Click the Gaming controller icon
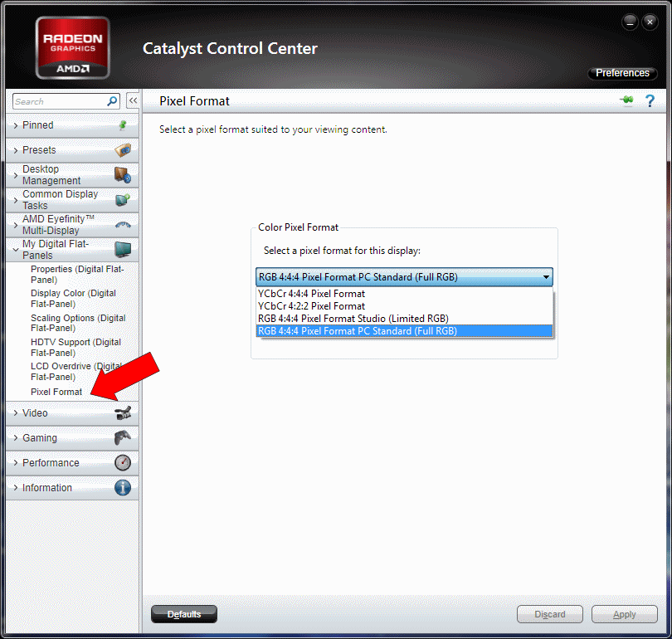Image resolution: width=672 pixels, height=639 pixels. (123, 438)
